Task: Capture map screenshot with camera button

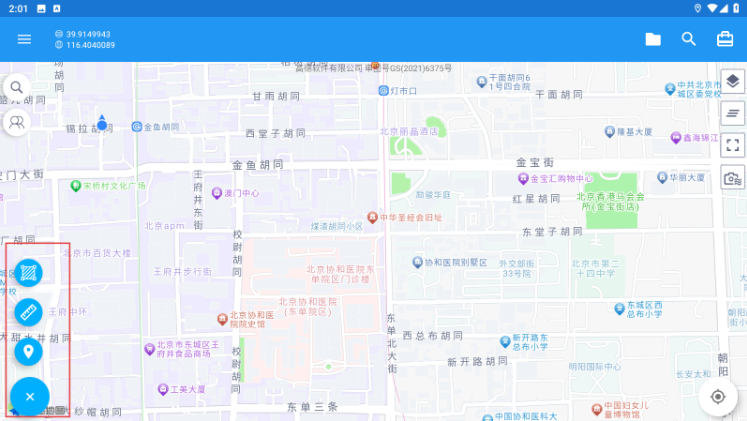Action: (x=732, y=178)
